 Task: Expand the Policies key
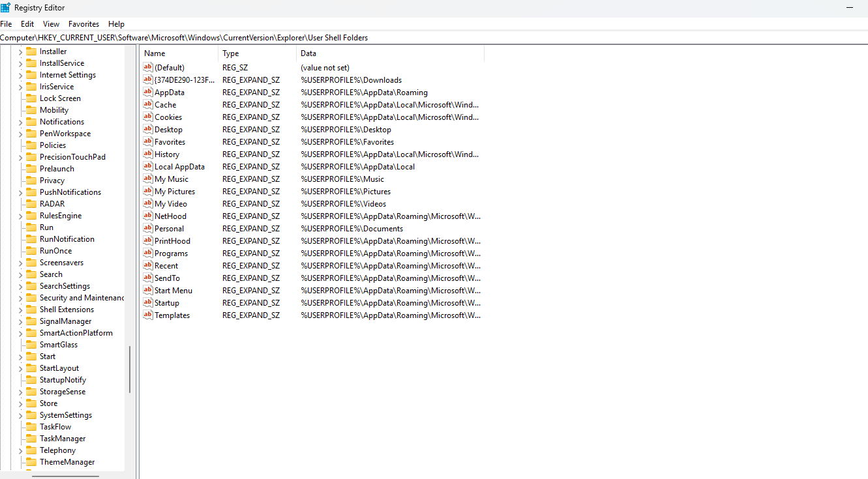coord(20,145)
